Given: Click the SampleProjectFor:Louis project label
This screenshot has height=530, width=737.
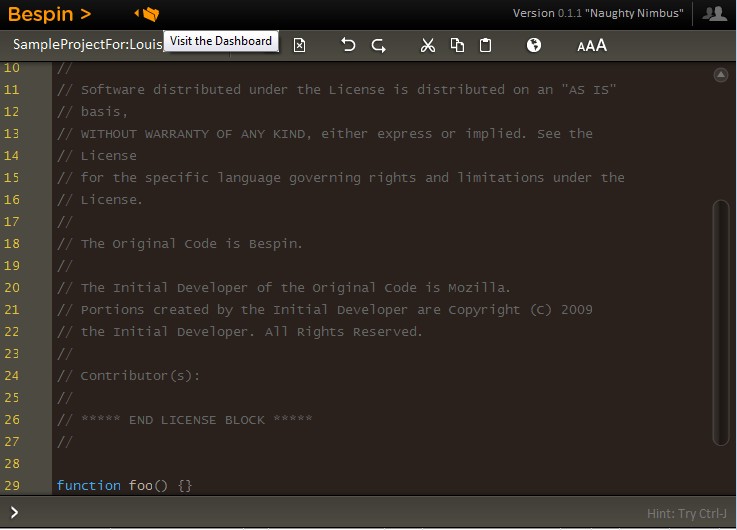Looking at the screenshot, I should pyautogui.click(x=87, y=45).
